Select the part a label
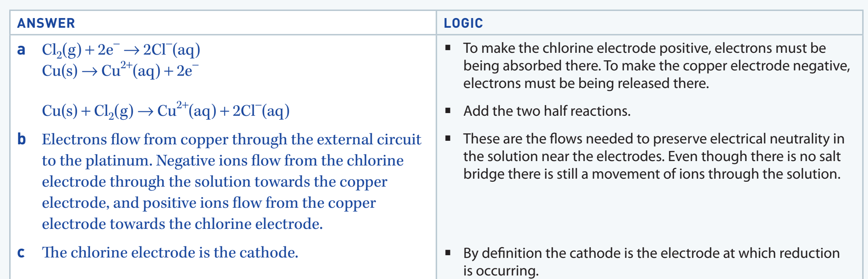This screenshot has width=868, height=279. click(x=21, y=50)
